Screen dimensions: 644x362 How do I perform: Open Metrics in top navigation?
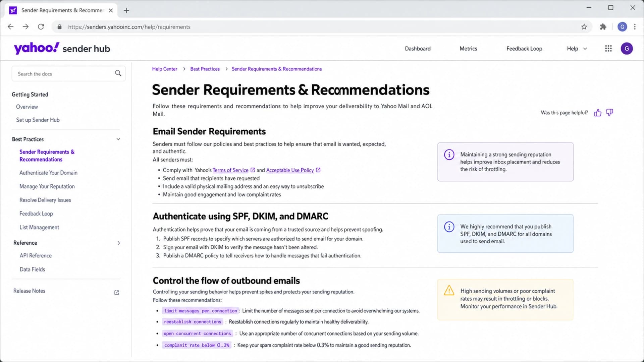click(x=468, y=49)
